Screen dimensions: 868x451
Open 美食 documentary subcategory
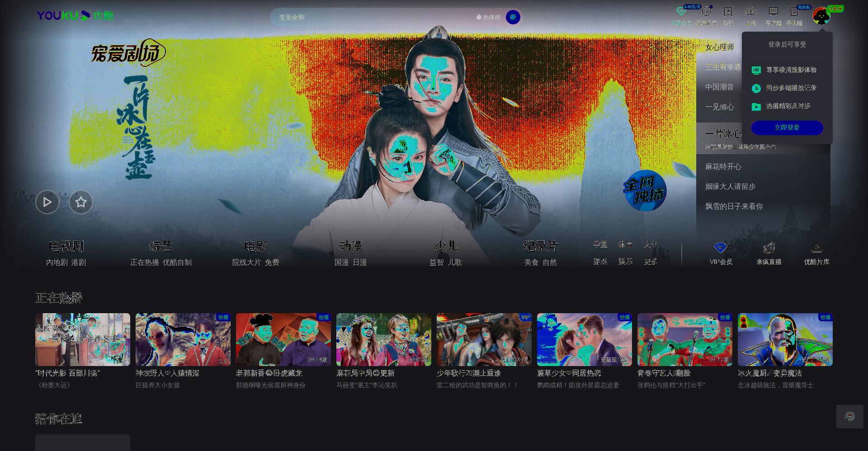pyautogui.click(x=532, y=262)
